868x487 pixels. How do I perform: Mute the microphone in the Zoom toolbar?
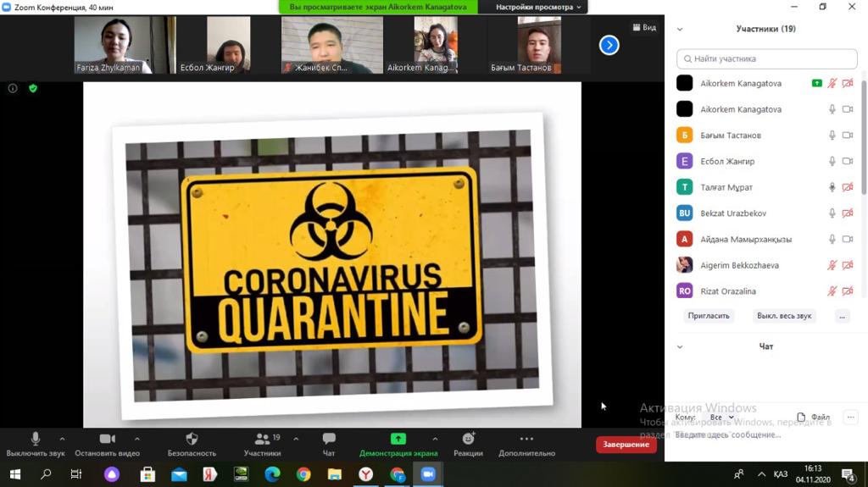(36, 445)
